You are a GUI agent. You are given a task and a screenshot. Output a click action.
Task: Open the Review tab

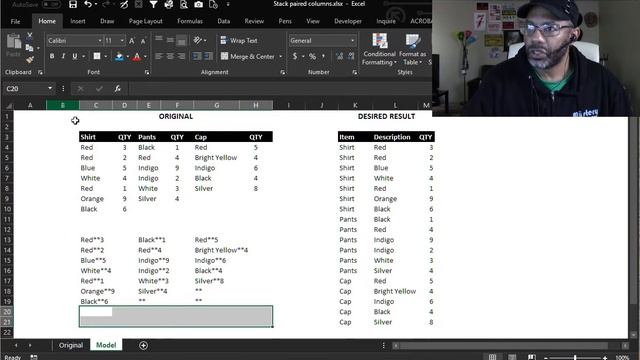(254, 21)
